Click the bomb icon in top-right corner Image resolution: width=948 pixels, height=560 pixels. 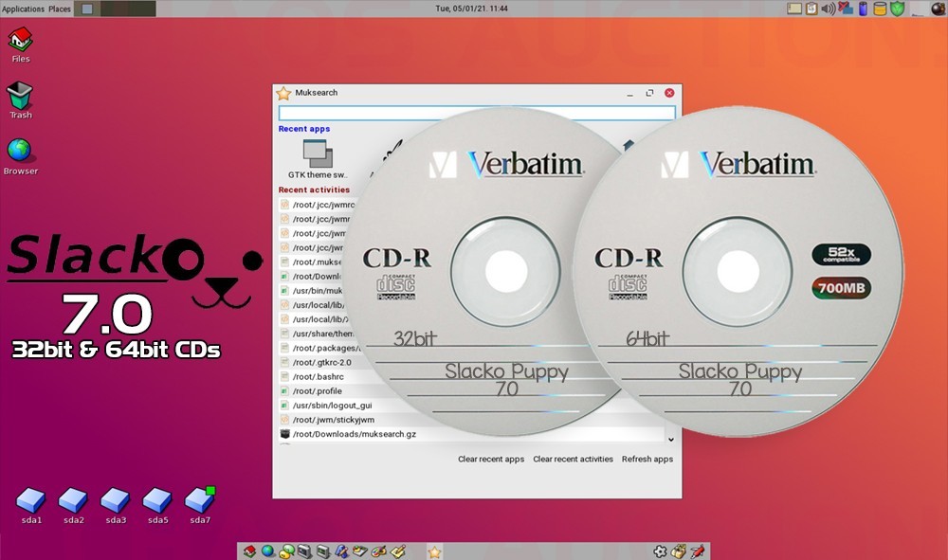[x=938, y=8]
